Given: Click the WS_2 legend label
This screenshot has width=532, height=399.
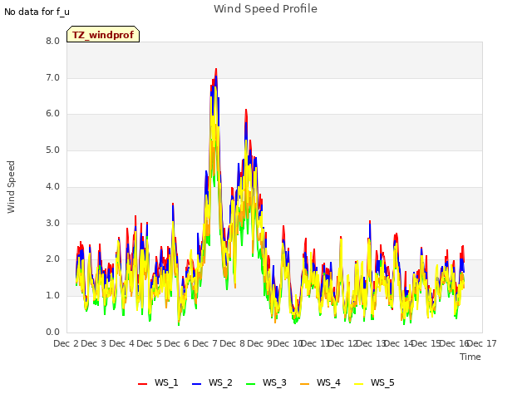Looking at the screenshot, I should pos(220,382).
